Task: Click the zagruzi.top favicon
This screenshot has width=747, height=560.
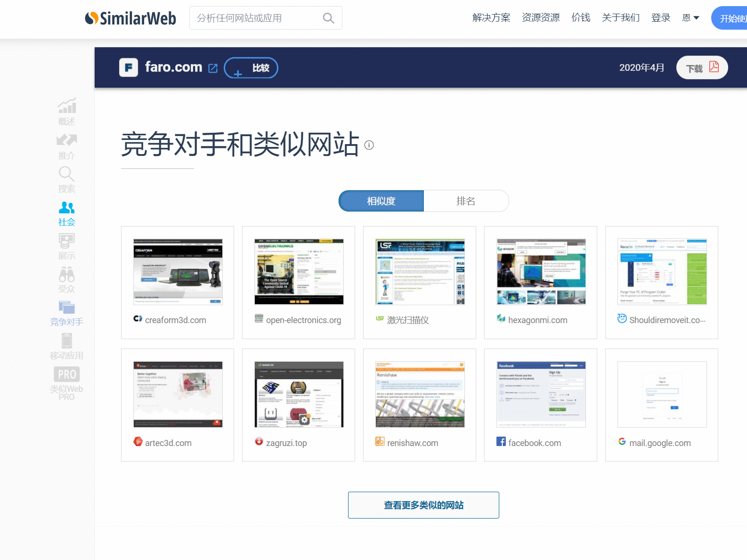Action: (259, 441)
